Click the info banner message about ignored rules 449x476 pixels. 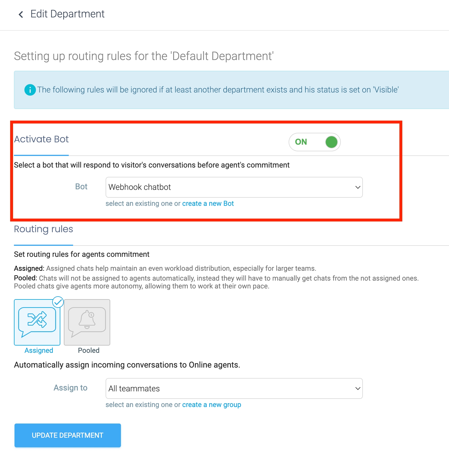coord(218,90)
